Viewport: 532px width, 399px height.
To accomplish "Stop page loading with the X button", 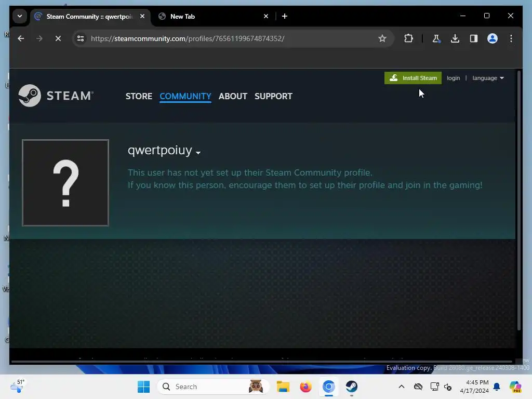I will (x=58, y=38).
